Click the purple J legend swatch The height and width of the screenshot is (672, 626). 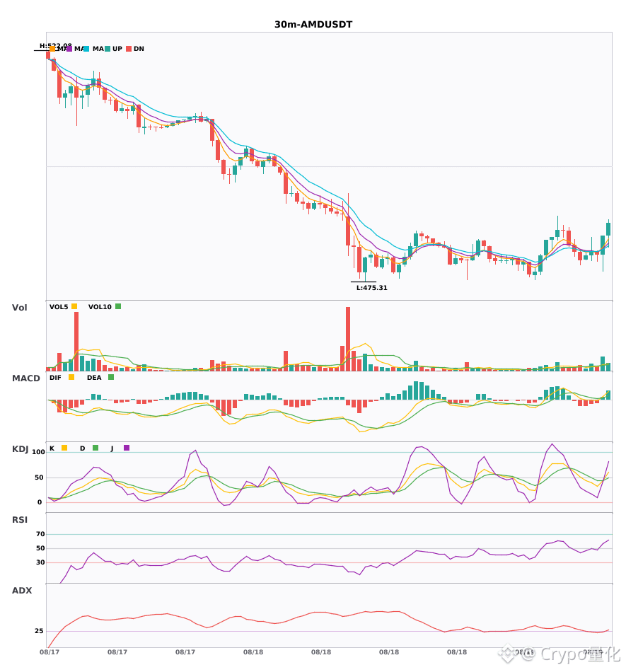pos(127,448)
